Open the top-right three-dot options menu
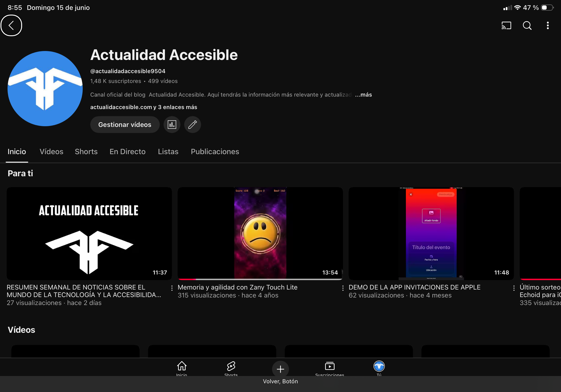 point(548,26)
